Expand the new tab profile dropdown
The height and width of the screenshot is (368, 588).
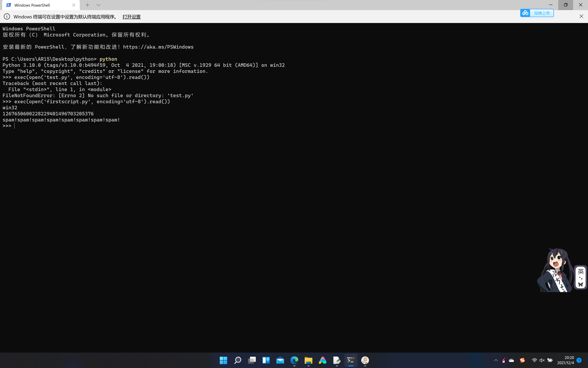point(98,5)
